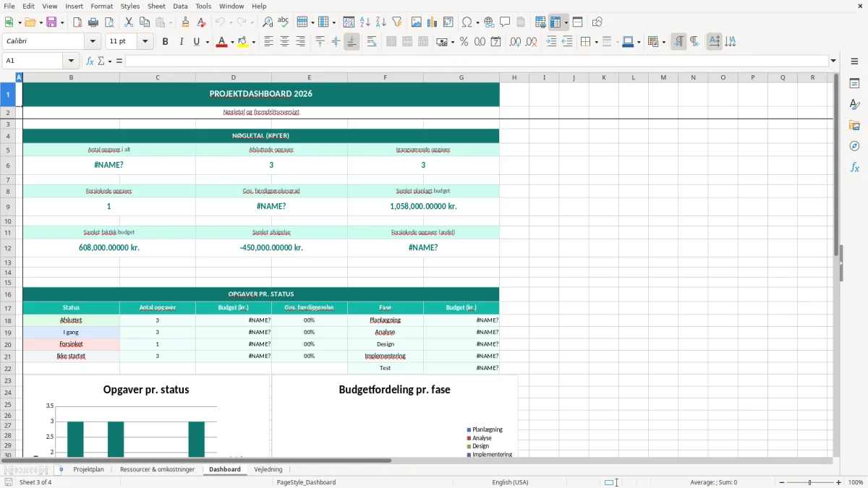Toggle Italic formatting
The height and width of the screenshot is (488, 868).
tap(182, 42)
